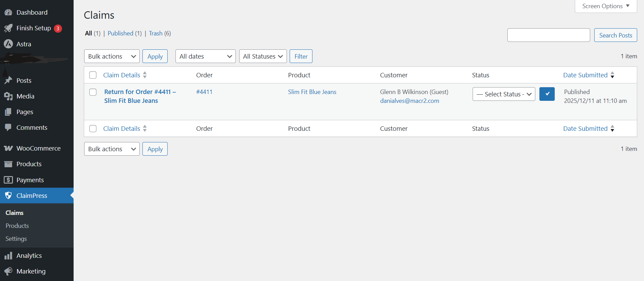
Task: Open Settings under ClaimPress submenu
Action: (16, 239)
